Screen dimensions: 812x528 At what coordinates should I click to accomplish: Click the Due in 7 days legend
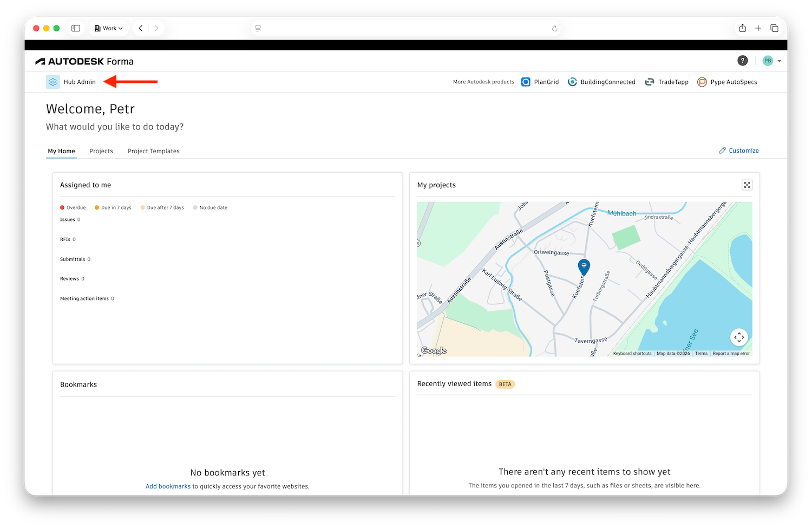point(113,207)
